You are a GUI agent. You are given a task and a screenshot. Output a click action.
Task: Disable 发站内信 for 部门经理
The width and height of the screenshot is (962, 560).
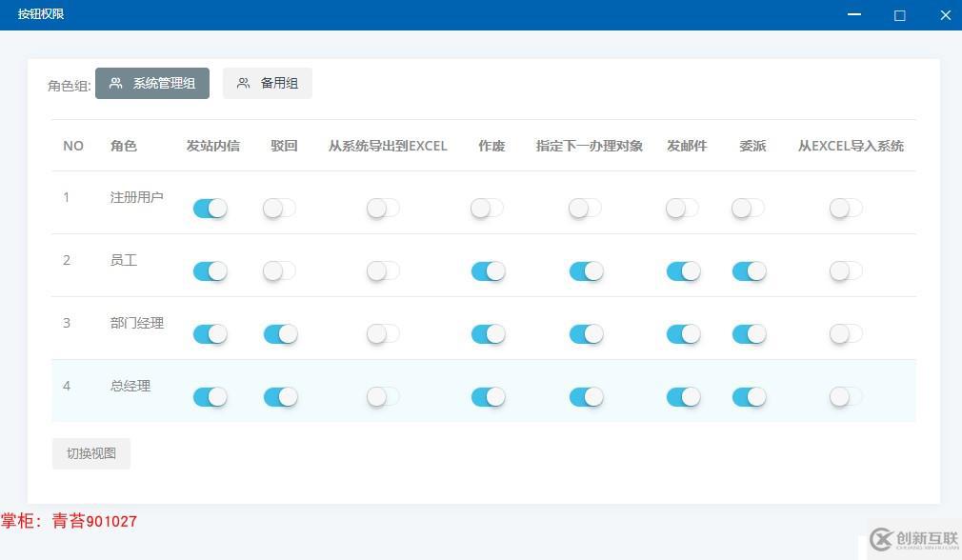[210, 333]
